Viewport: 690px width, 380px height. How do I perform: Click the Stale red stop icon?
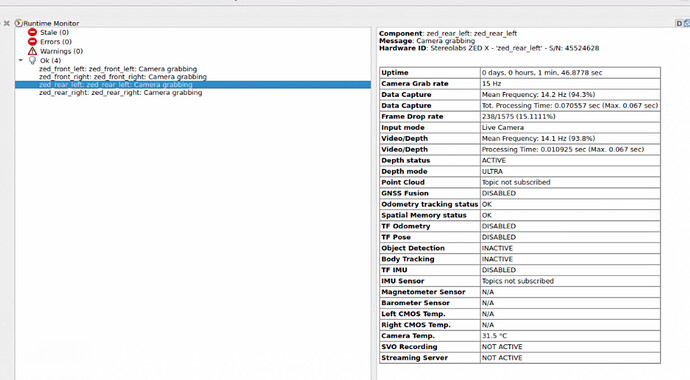tap(32, 32)
